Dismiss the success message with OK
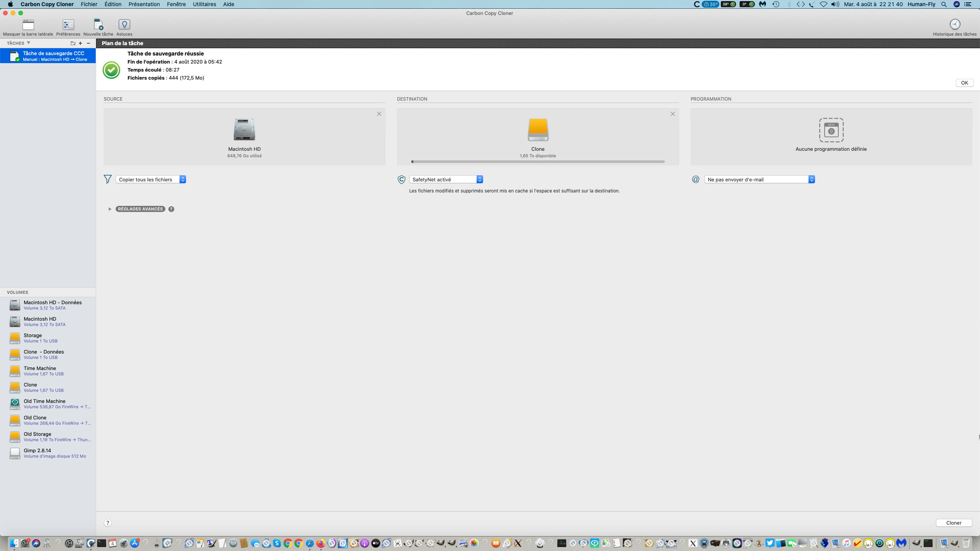The width and height of the screenshot is (980, 551). pyautogui.click(x=964, y=83)
